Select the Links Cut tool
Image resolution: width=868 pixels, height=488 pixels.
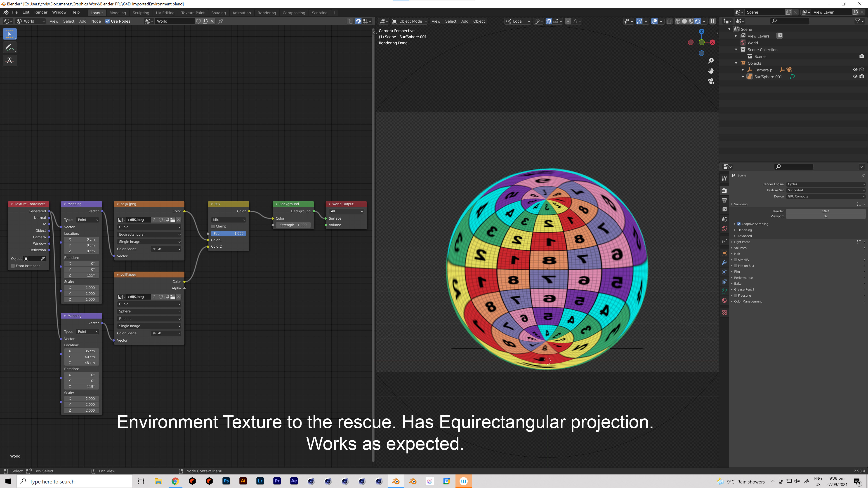point(9,60)
